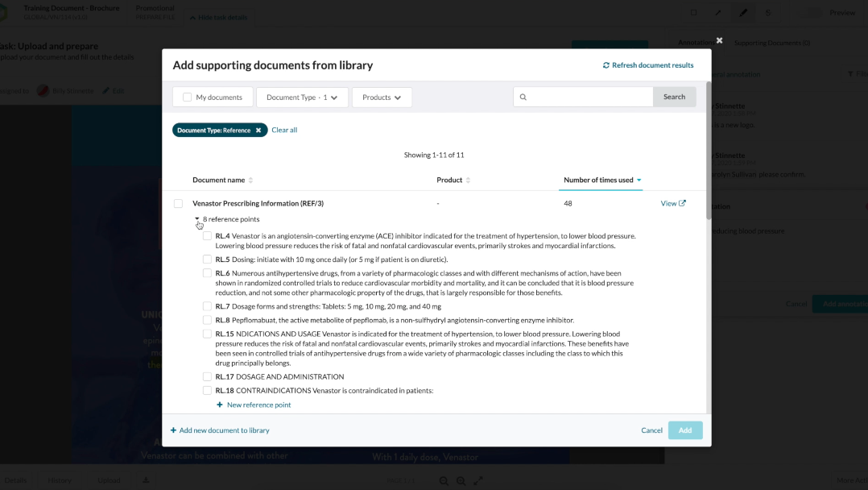The width and height of the screenshot is (868, 490).
Task: Check RL.17 DOSAGE AND ADMINISTRATION
Action: click(207, 376)
